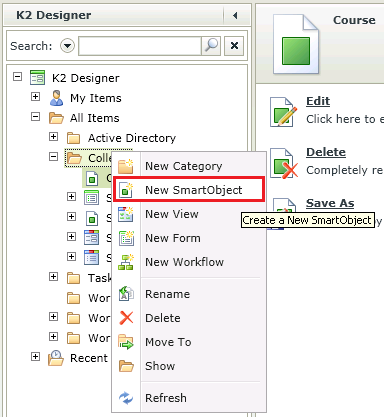Screen dimensions: 384x417
Task: Click the Save As link
Action: (x=330, y=203)
